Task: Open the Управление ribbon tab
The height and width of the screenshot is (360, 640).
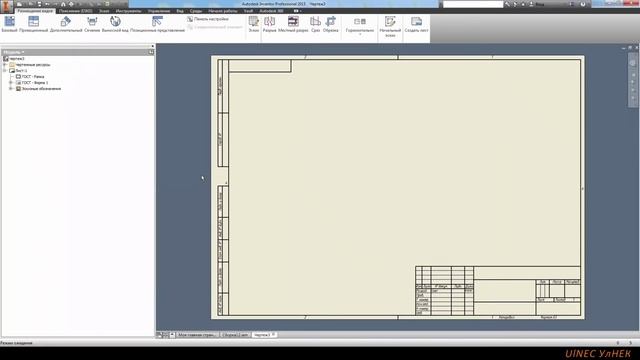Action: 159,11
